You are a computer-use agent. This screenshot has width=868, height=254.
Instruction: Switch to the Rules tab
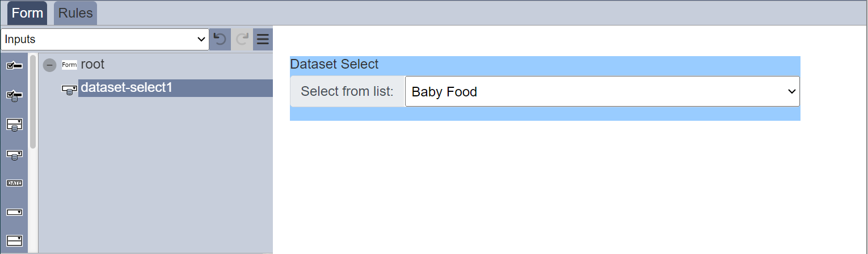click(x=75, y=13)
